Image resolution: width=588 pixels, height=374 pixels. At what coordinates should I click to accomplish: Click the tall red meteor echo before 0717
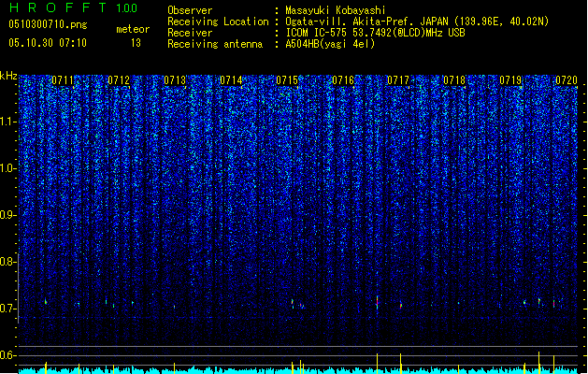click(378, 302)
